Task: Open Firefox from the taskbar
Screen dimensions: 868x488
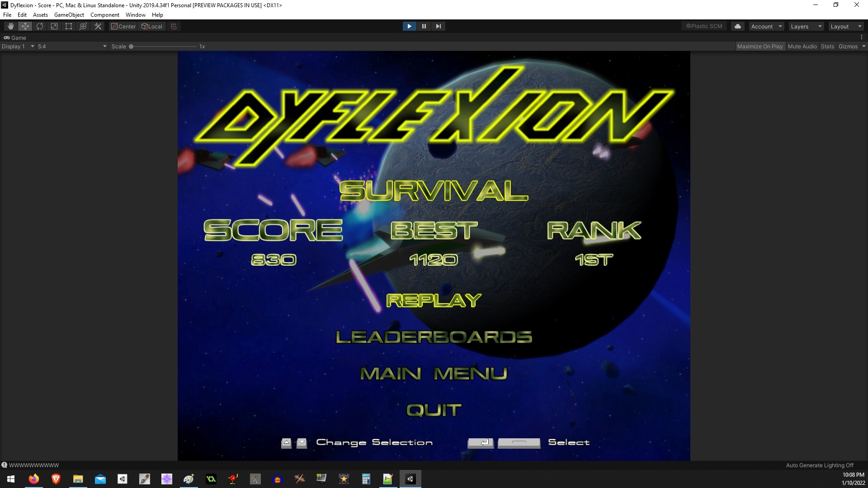Action: pos(34,479)
